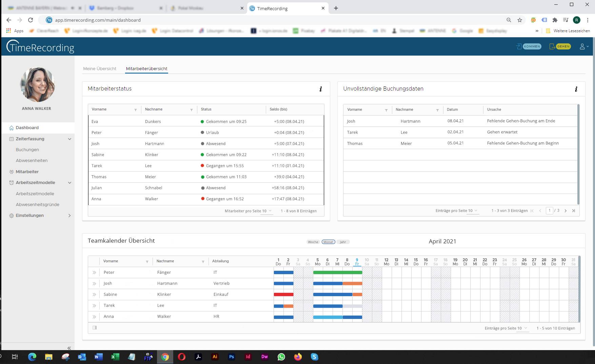The height and width of the screenshot is (364, 595).
Task: Click the Vorname filter icon in Mitarbeiterstatus
Action: click(136, 110)
